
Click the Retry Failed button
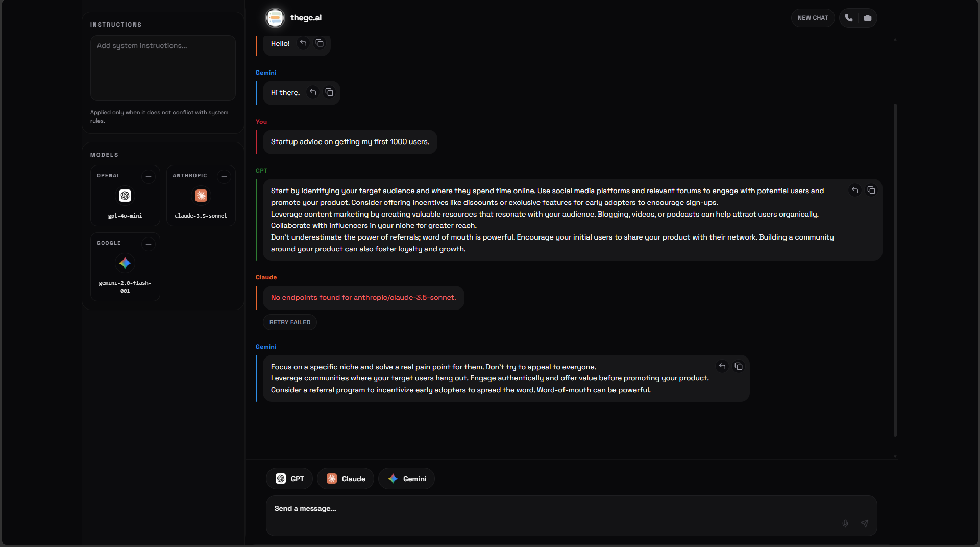point(290,322)
